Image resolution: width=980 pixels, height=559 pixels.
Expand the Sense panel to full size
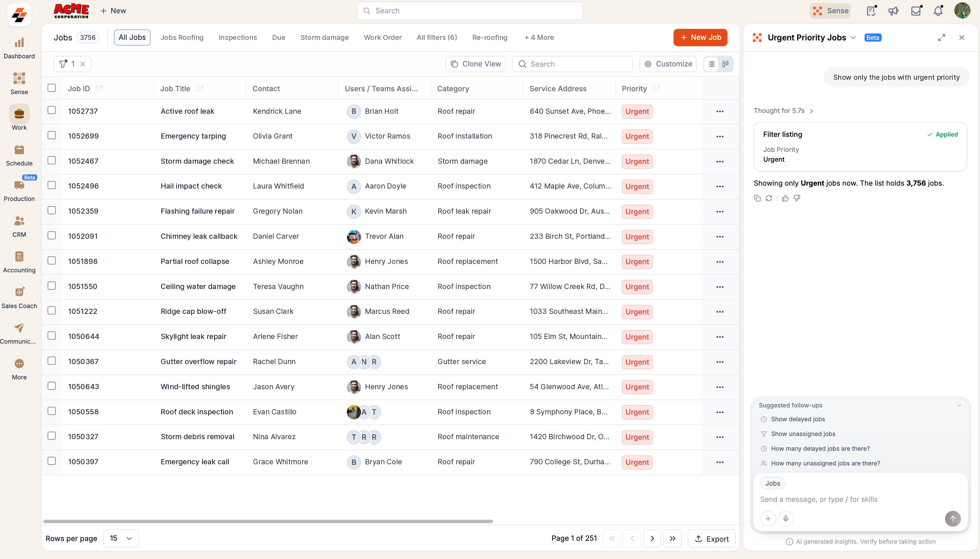pos(942,38)
